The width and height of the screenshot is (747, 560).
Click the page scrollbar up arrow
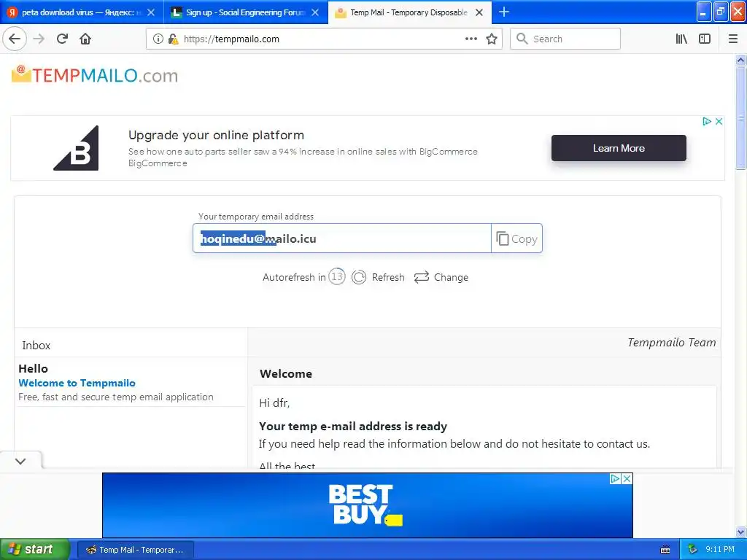click(741, 60)
